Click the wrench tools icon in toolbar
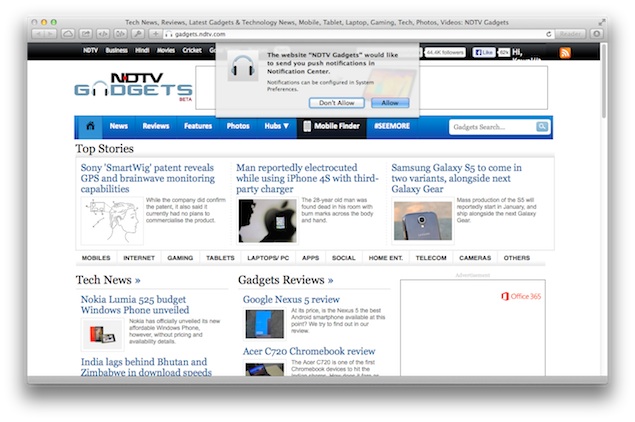Viewport: 635px width, 422px height. tap(138, 34)
